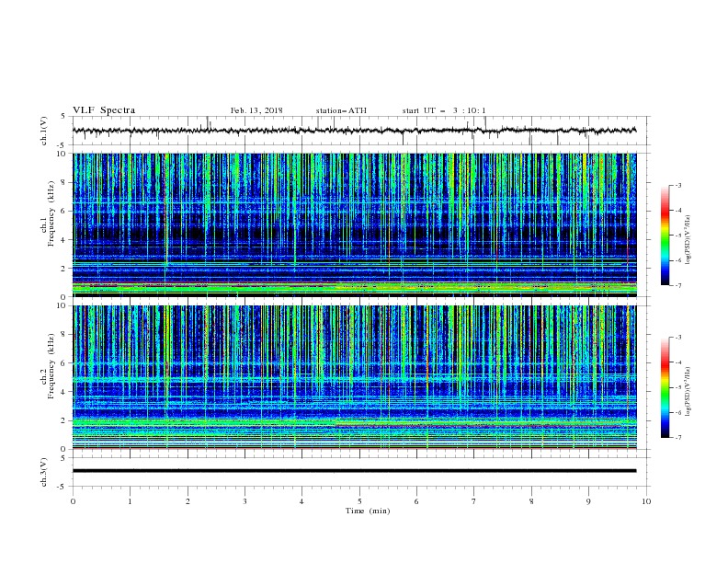Select ch.2 colorbar "log(PSD)(V²/Hz)" label
728x563 pixels.
[688, 392]
